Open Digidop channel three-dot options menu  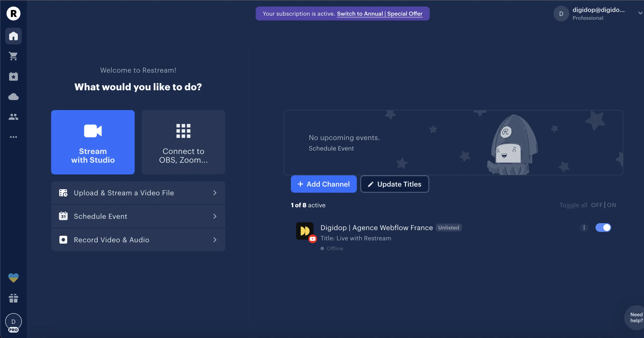pos(584,227)
